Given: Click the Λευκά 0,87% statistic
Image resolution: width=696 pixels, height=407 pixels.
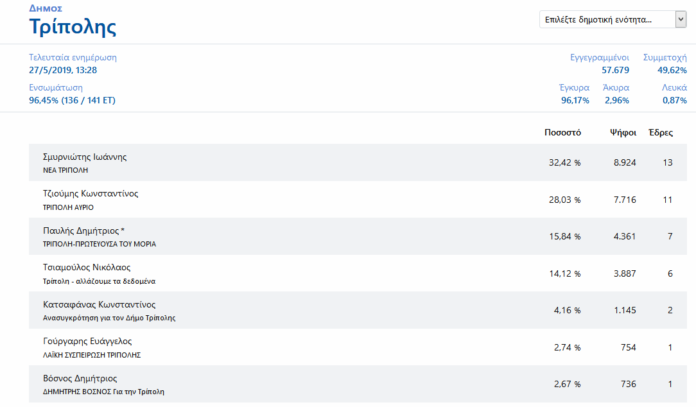Looking at the screenshot, I should click(x=674, y=100).
